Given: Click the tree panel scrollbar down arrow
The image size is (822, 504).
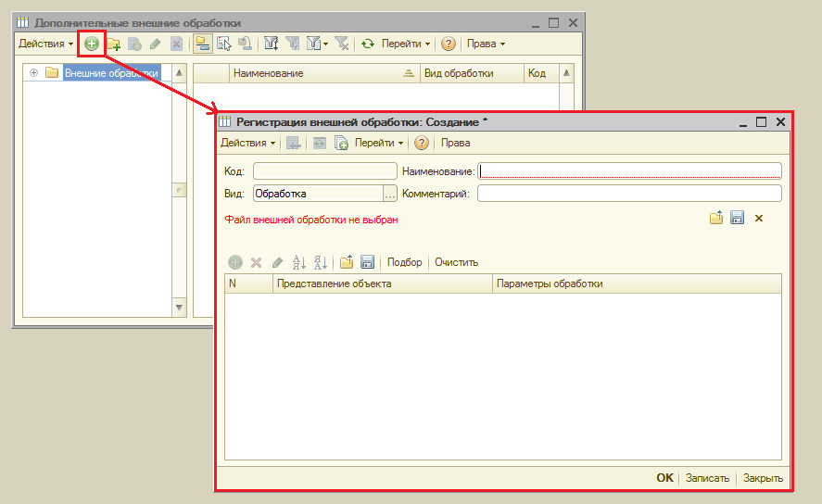Looking at the screenshot, I should pyautogui.click(x=179, y=308).
